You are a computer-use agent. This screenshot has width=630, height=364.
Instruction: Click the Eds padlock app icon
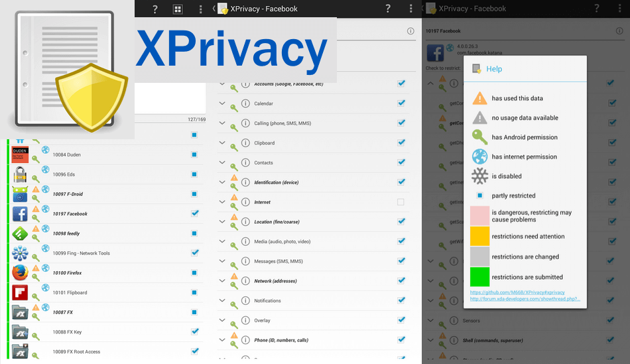[20, 174]
